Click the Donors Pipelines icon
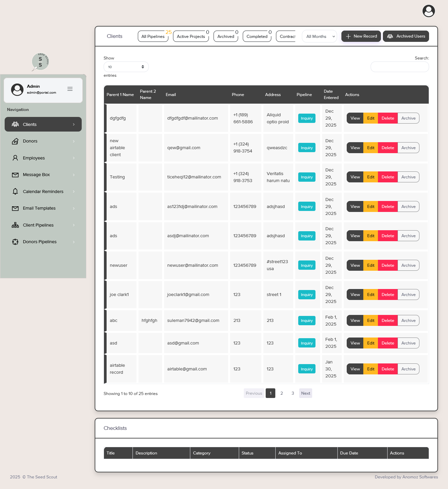The height and width of the screenshot is (489, 448). tap(15, 242)
